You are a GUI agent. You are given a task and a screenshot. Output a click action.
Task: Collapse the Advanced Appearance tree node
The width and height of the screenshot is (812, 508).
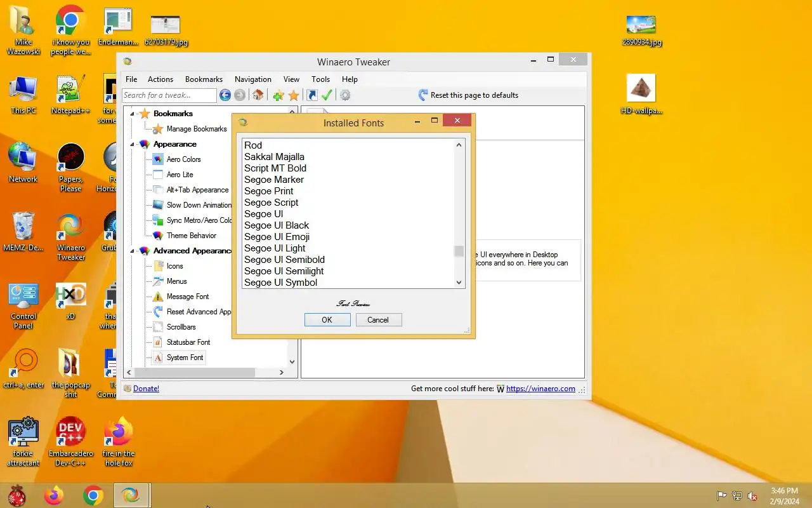tap(133, 251)
